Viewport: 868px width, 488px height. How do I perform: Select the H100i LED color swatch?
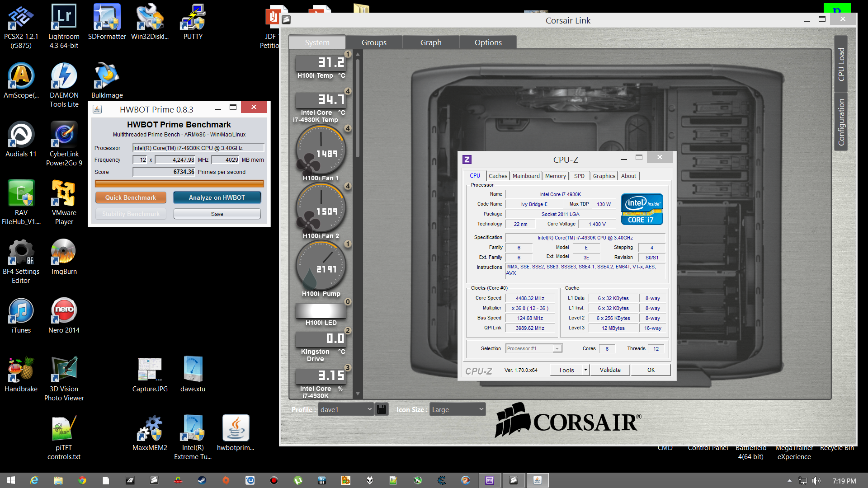[x=321, y=311]
